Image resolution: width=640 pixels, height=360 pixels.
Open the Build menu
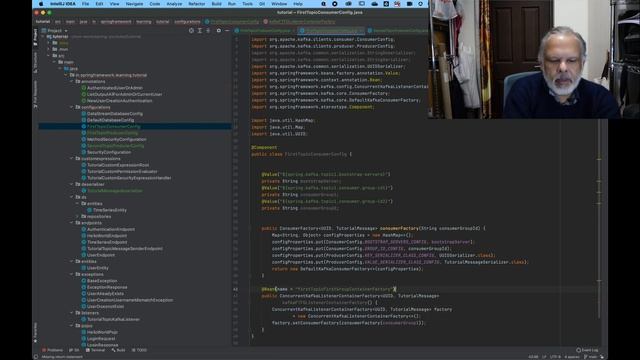click(216, 4)
